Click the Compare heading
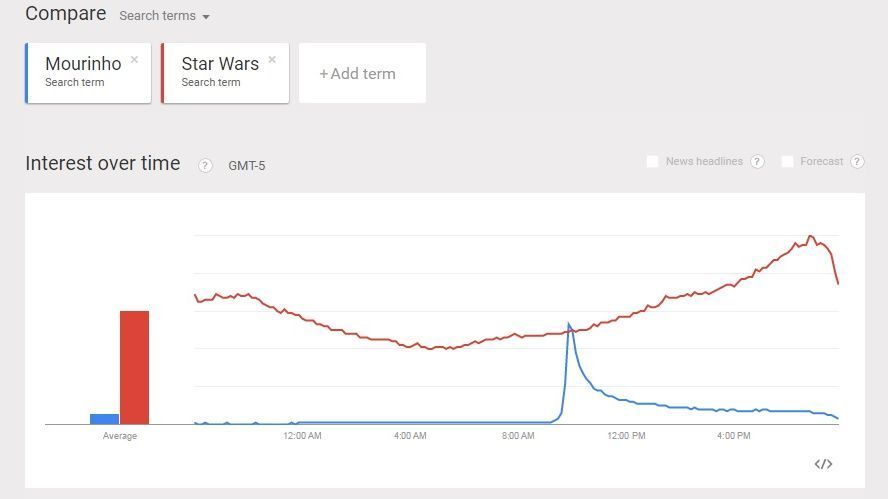The image size is (888, 499). 66,14
